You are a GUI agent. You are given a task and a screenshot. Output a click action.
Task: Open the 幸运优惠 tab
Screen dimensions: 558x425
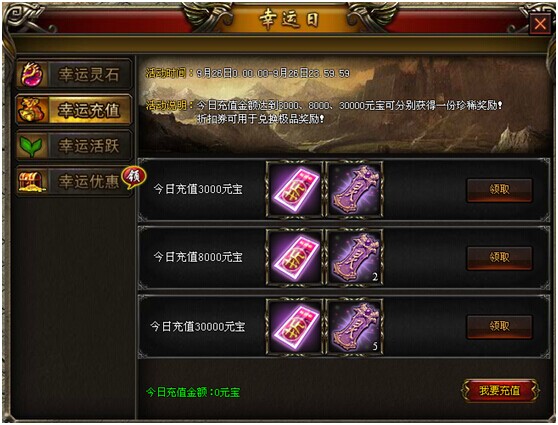74,181
